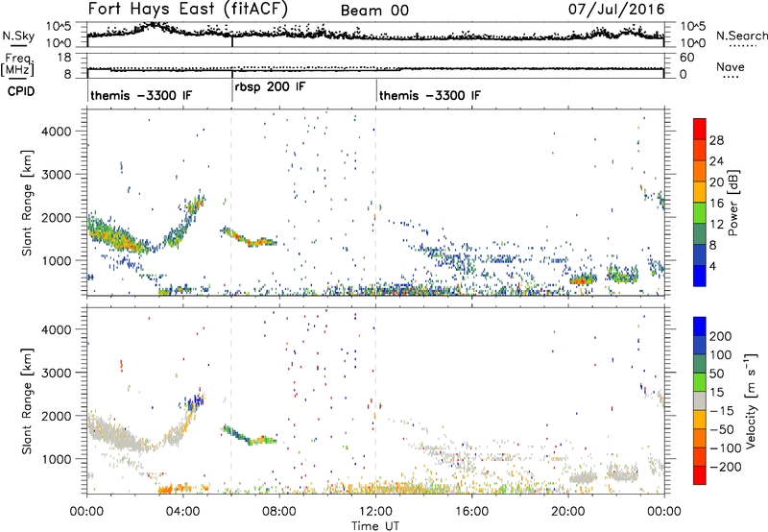Click the 'Velocity [m s⁻¹]' colorbar label

751,400
